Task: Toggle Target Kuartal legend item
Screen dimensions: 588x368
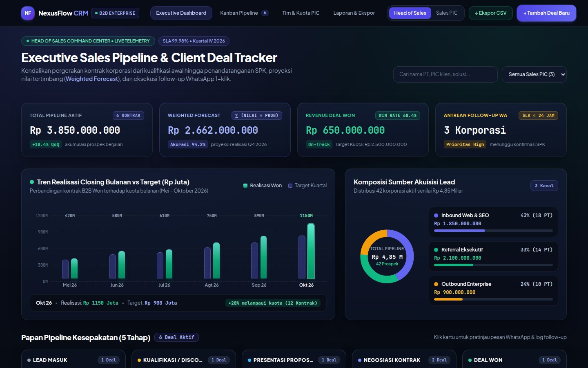Action: [307, 186]
